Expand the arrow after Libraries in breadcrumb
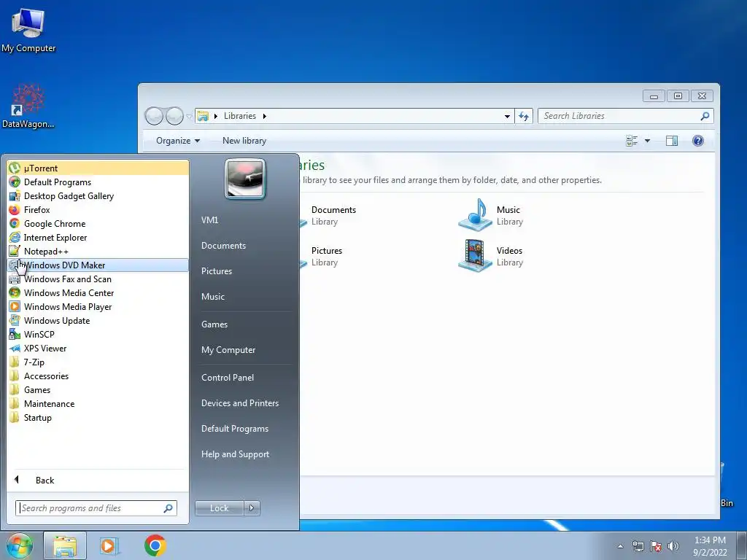This screenshot has width=747, height=560. click(264, 116)
